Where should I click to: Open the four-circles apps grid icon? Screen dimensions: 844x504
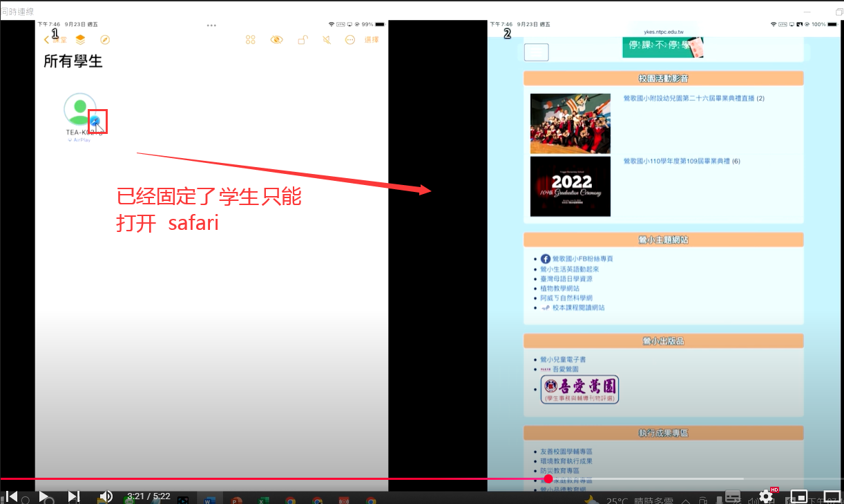click(251, 40)
